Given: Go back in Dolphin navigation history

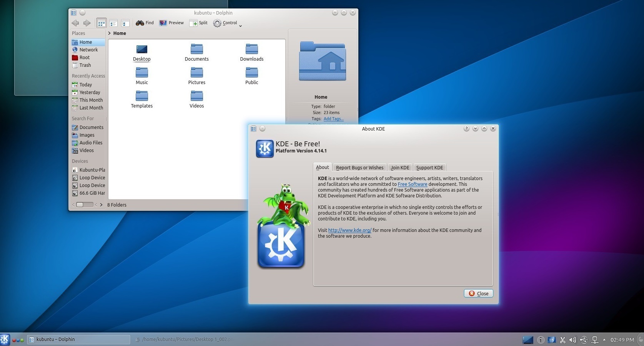Looking at the screenshot, I should pos(75,23).
